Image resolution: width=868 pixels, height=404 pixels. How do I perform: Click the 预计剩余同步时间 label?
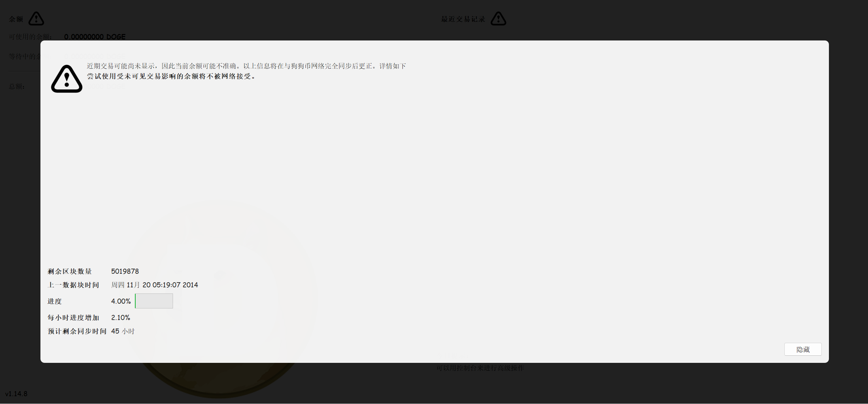(77, 331)
